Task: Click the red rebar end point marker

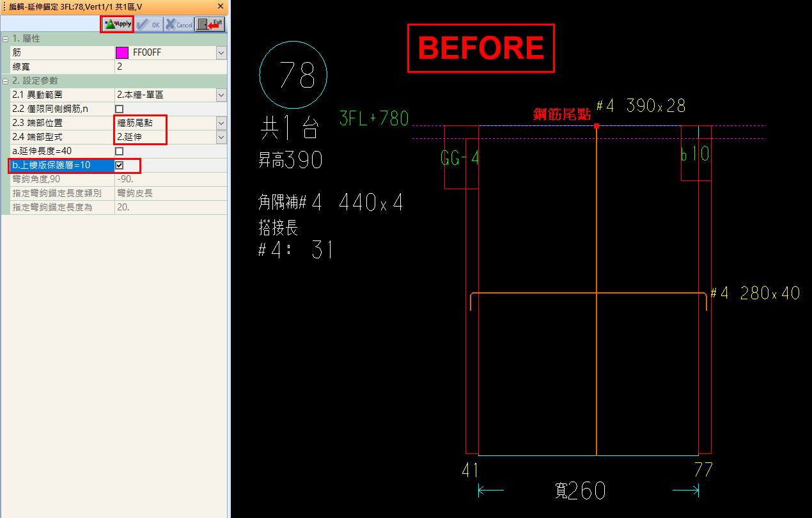Action: pos(597,126)
